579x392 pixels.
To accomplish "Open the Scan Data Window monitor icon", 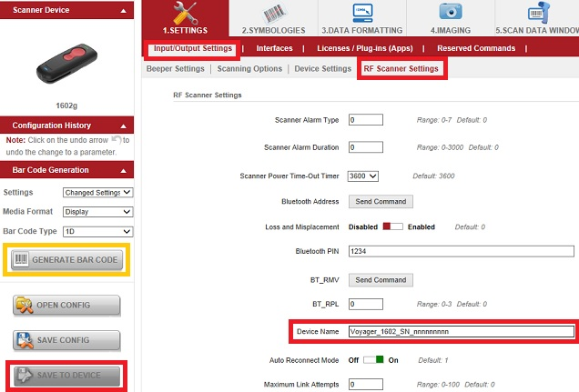I will click(x=536, y=12).
